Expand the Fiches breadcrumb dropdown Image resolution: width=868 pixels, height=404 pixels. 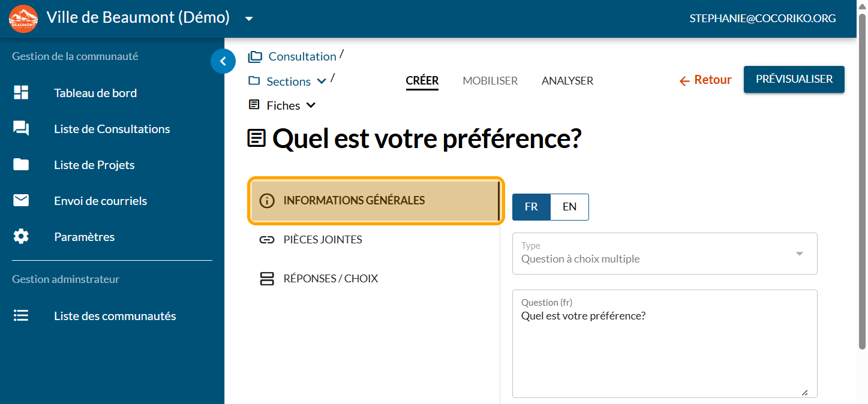pyautogui.click(x=311, y=105)
